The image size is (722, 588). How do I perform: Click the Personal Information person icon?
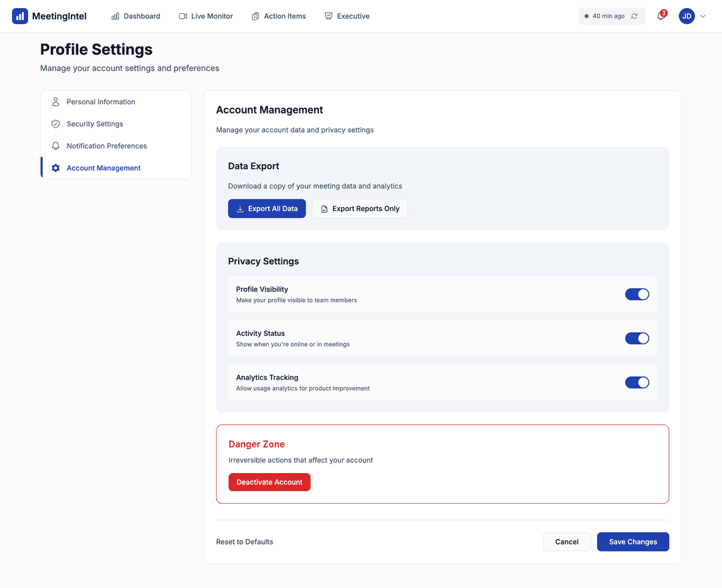click(x=55, y=102)
